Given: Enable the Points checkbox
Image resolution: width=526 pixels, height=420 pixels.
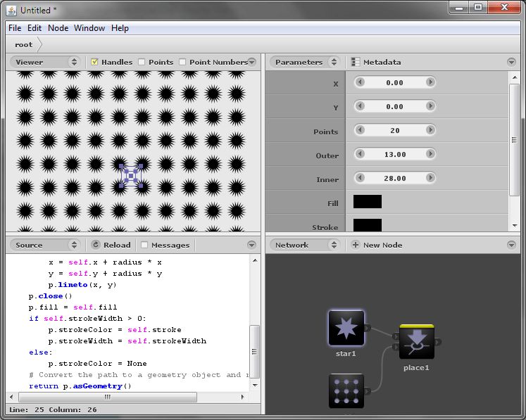Looking at the screenshot, I should (142, 62).
